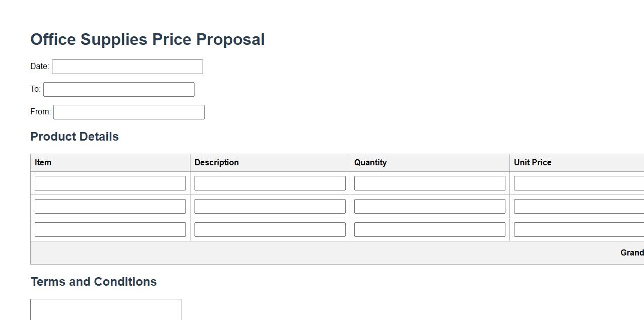This screenshot has height=320, width=644.
Task: Focus the first row Description field
Action: (270, 183)
